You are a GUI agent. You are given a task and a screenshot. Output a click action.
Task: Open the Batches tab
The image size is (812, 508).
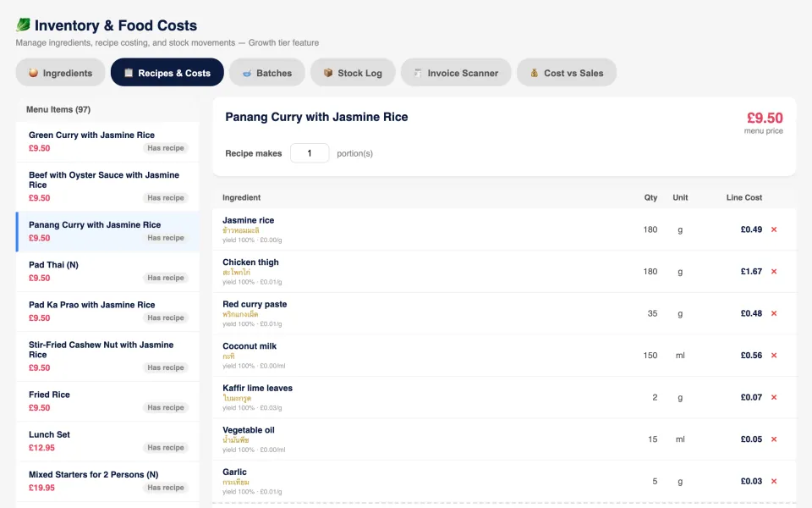tap(267, 73)
